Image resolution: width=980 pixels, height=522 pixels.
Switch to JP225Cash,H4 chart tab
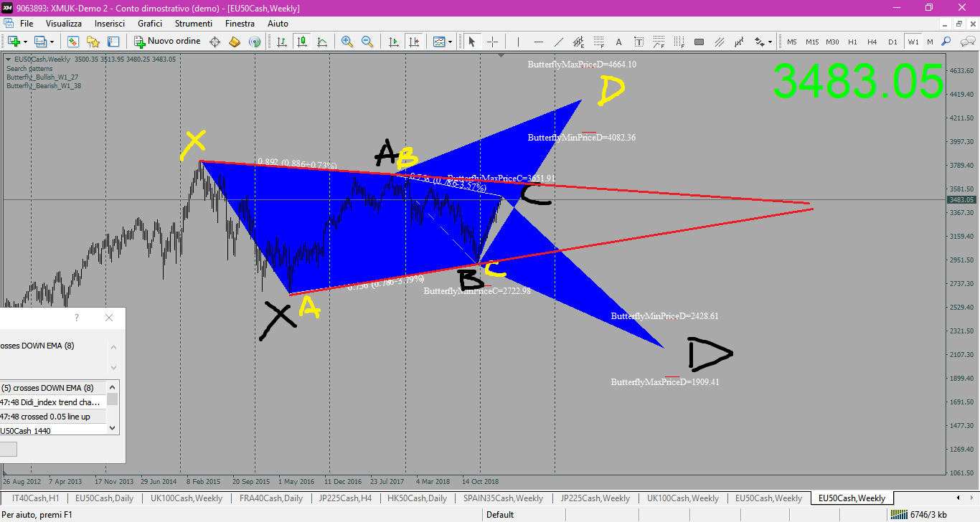coord(347,498)
